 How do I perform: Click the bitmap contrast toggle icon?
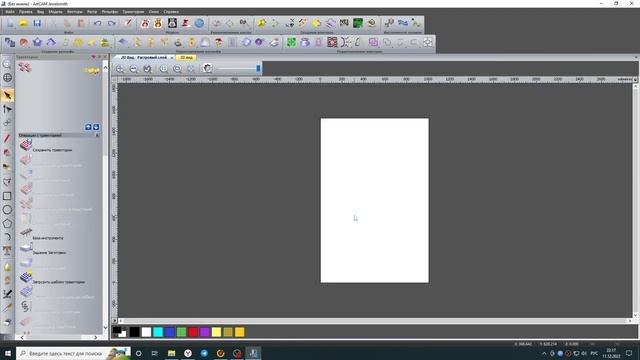207,68
